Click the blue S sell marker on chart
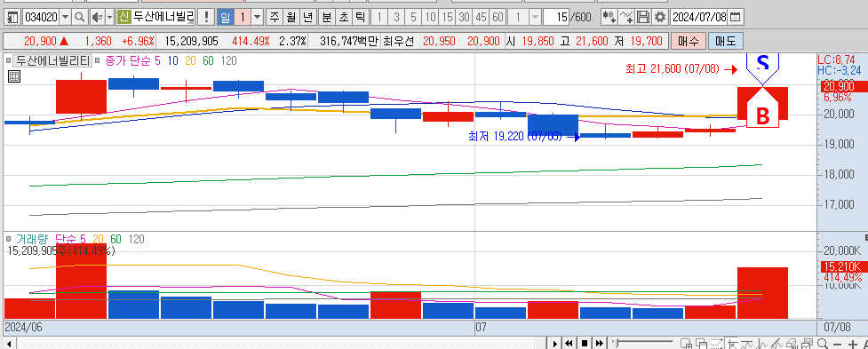This screenshot has height=349, width=868. point(763,67)
